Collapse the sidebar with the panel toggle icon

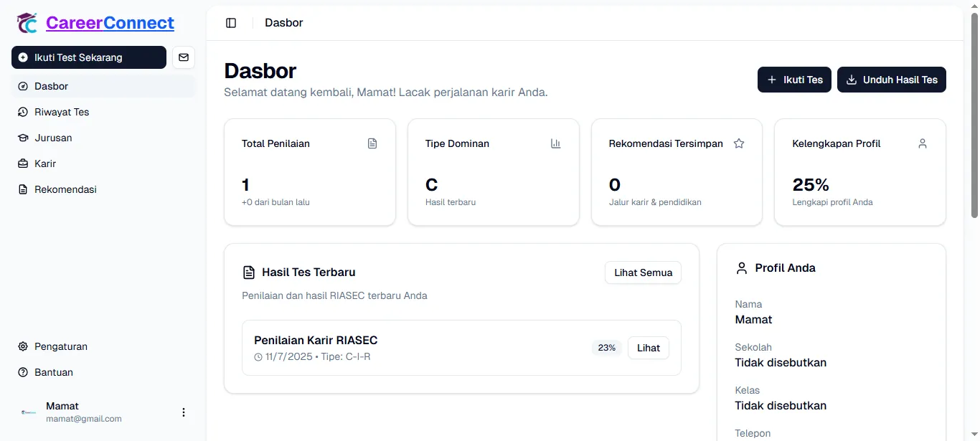pos(231,23)
